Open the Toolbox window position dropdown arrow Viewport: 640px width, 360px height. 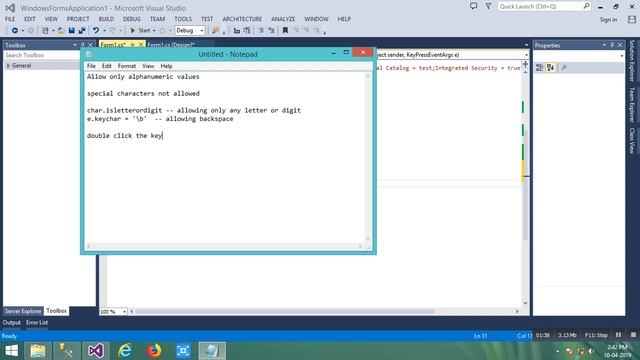75,45
